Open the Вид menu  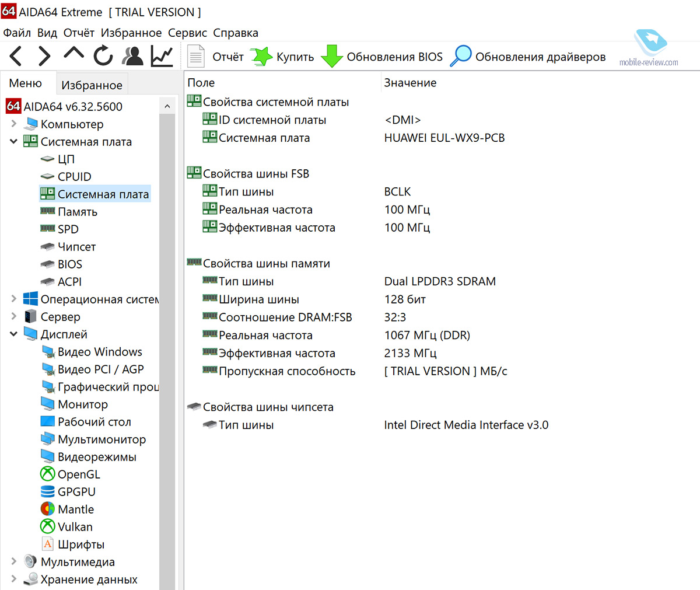(47, 33)
